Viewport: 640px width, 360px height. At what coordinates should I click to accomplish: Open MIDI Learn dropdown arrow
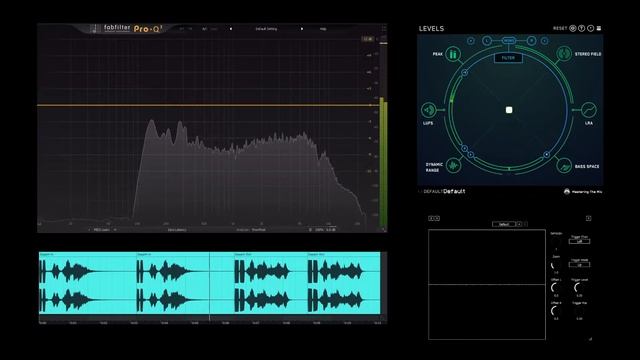click(115, 230)
